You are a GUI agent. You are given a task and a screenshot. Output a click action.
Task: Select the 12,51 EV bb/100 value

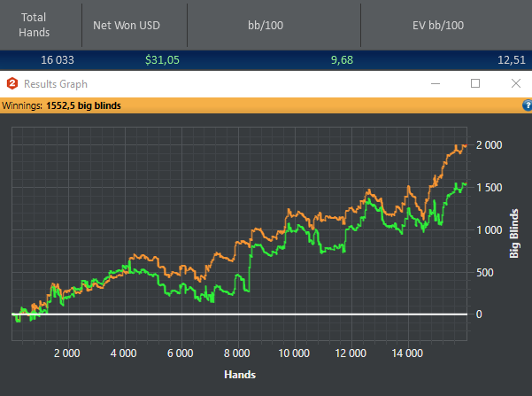[512, 59]
